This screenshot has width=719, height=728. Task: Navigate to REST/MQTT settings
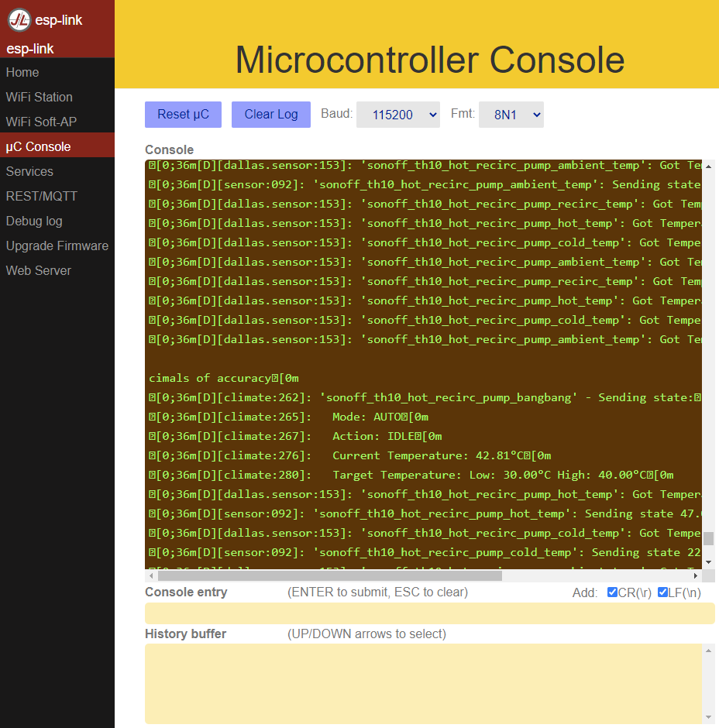pyautogui.click(x=42, y=196)
